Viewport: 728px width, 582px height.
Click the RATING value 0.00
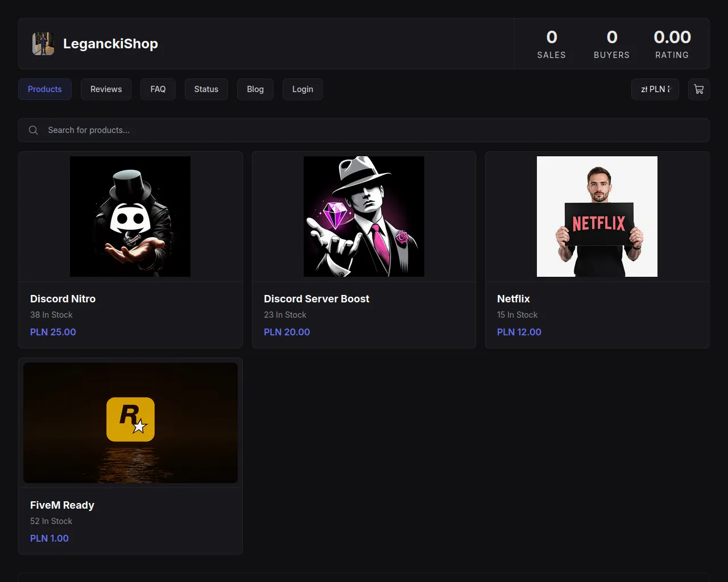pos(672,38)
